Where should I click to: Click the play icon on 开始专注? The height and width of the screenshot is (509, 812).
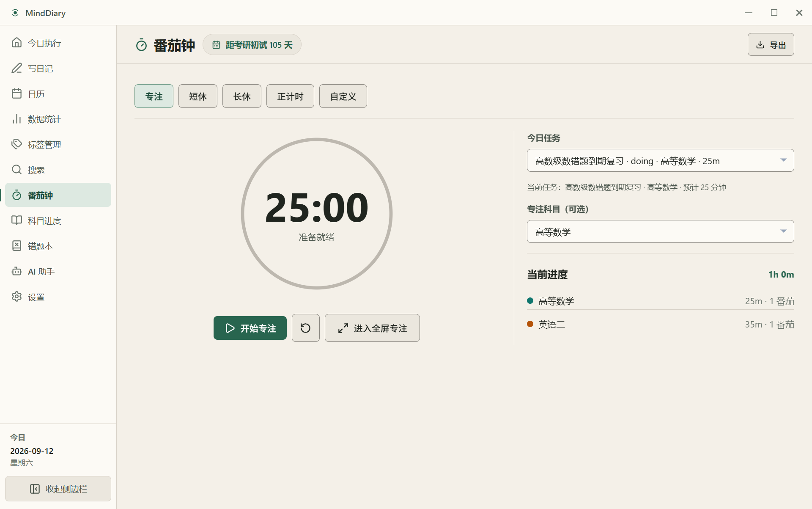pos(230,328)
